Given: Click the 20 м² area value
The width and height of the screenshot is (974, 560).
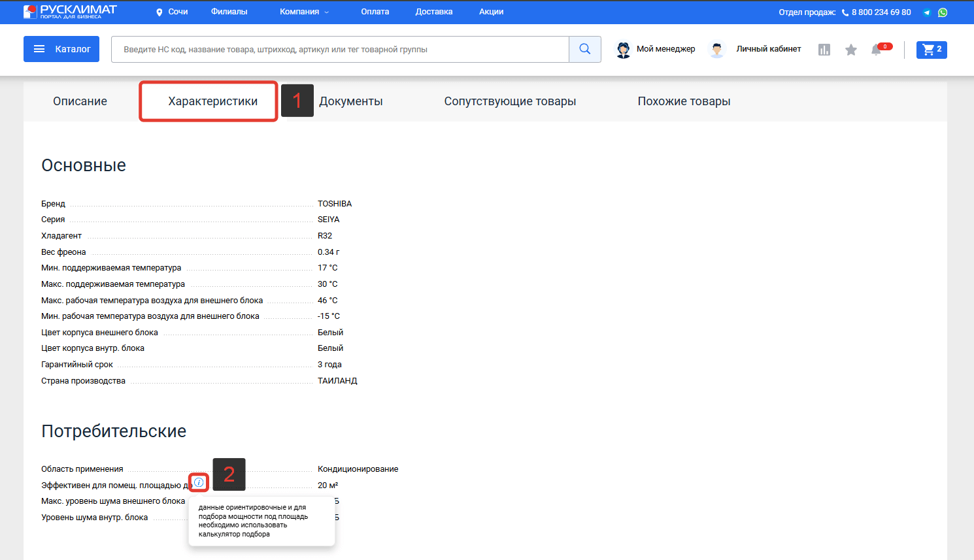Looking at the screenshot, I should point(328,486).
